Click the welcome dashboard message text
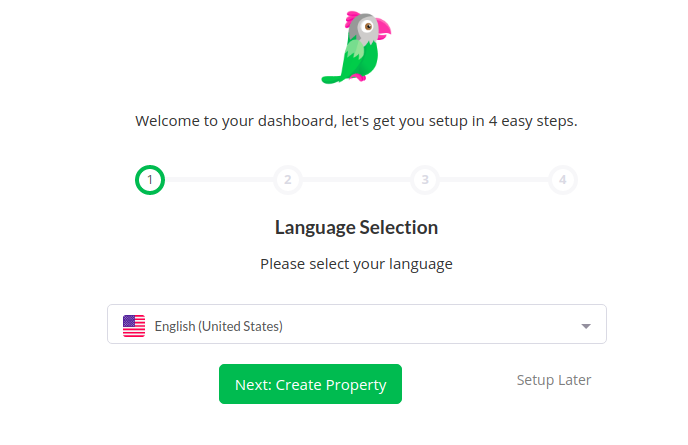688x445 pixels. 356,121
